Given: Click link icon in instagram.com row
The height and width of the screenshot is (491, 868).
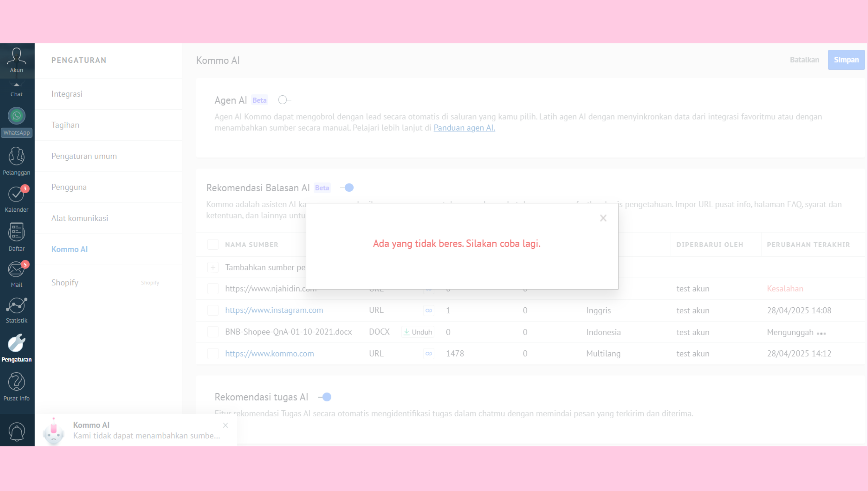Looking at the screenshot, I should click(x=429, y=310).
